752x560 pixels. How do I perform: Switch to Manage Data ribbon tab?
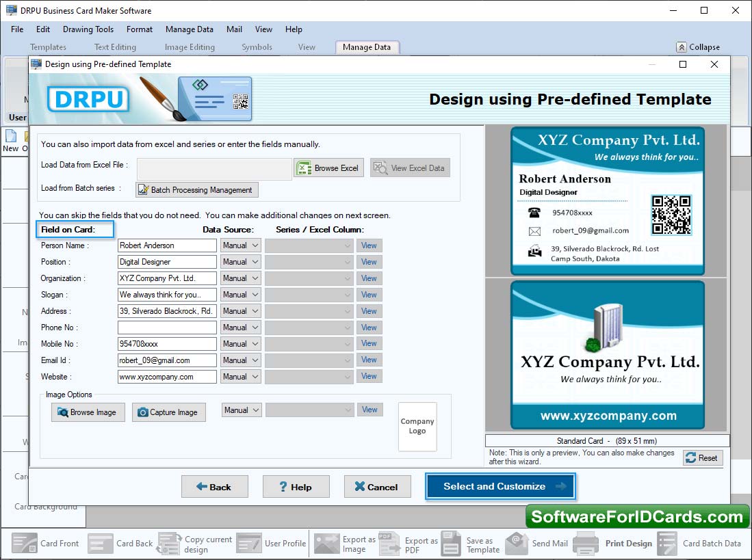pyautogui.click(x=367, y=47)
